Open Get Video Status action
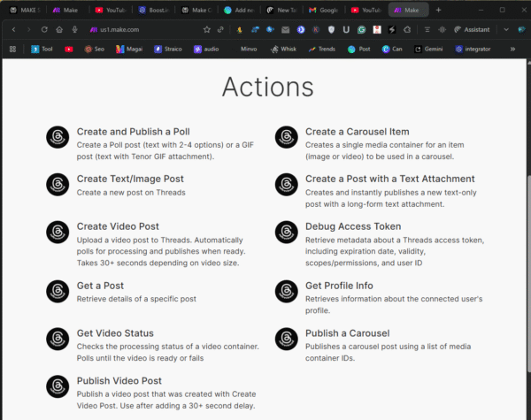The width and height of the screenshot is (531, 420). [115, 333]
